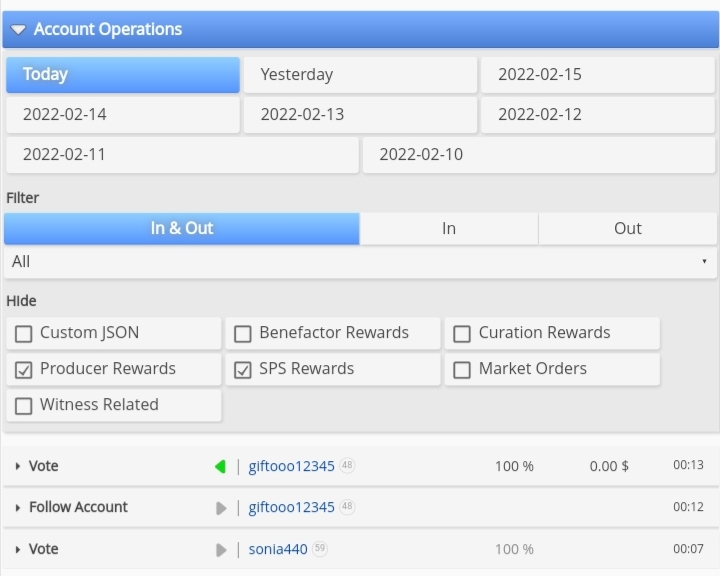
Task: Click the reputation badge 59 beside sonia440
Action: click(x=320, y=548)
